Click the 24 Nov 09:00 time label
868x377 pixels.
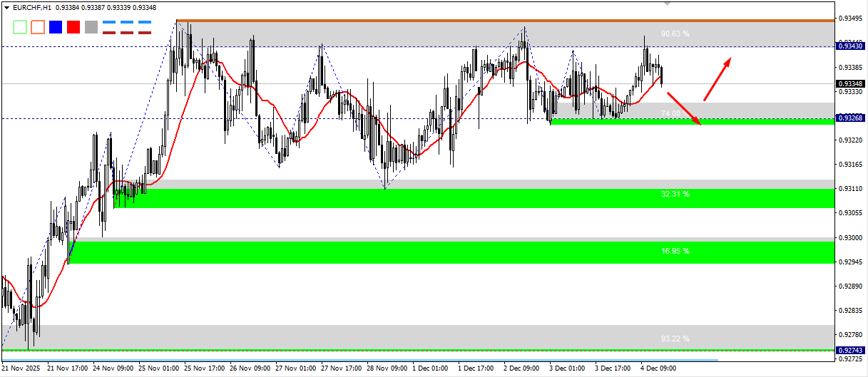pyautogui.click(x=113, y=368)
